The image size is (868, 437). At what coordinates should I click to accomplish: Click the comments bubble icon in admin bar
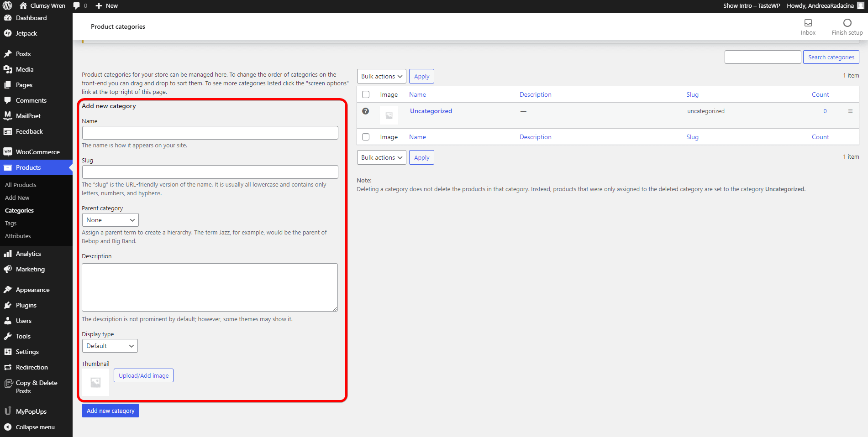(x=77, y=5)
